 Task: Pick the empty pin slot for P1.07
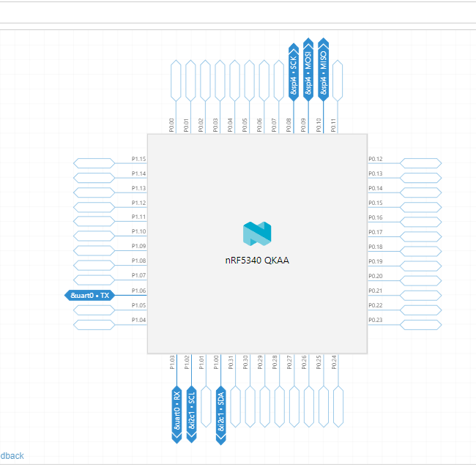94,280
